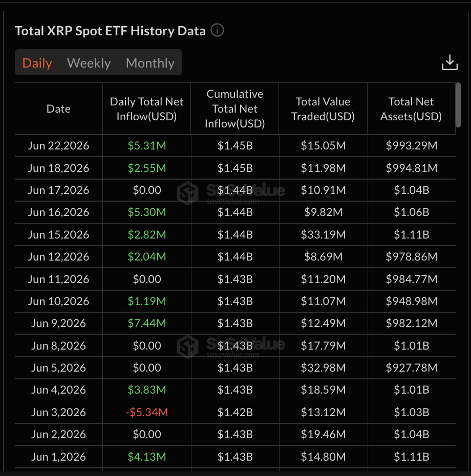Click the Total Value Traded header
This screenshot has width=471, height=476.
tap(323, 109)
